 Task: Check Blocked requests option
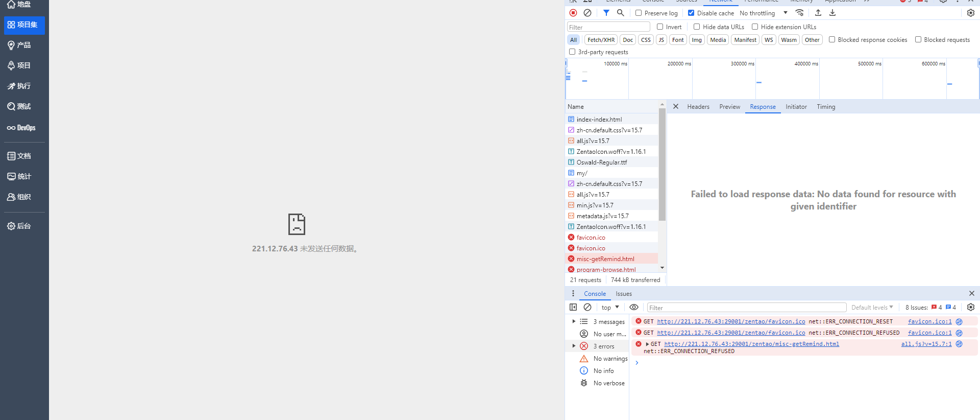(918, 40)
